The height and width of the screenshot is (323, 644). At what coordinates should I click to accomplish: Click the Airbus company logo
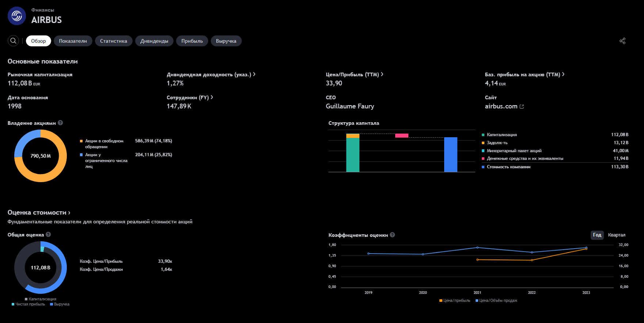(17, 16)
